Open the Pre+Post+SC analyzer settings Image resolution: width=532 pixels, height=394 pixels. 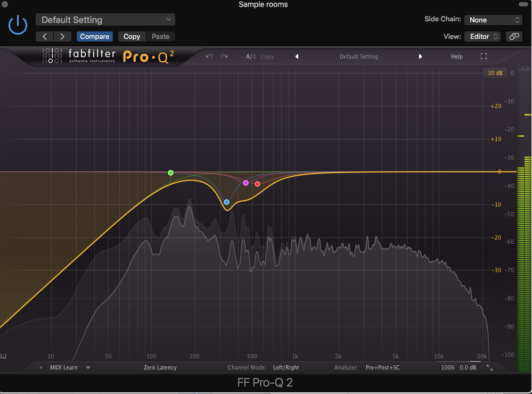(x=383, y=367)
